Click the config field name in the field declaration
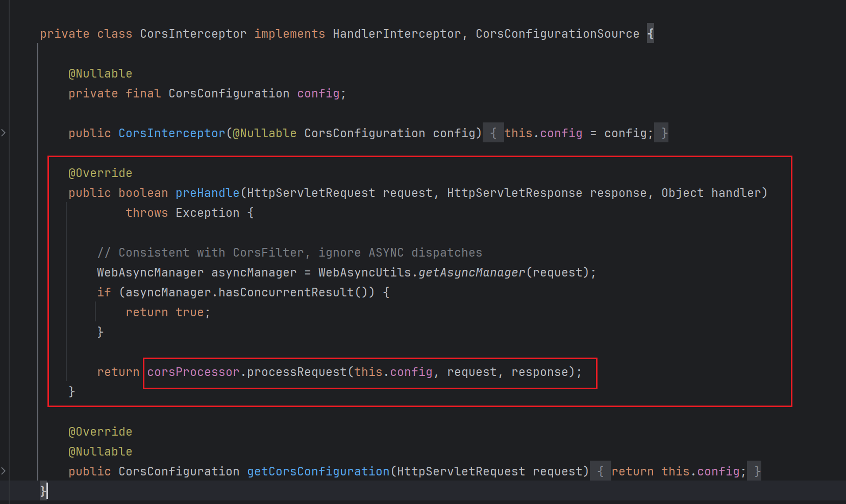Image resolution: width=846 pixels, height=504 pixels. click(318, 93)
